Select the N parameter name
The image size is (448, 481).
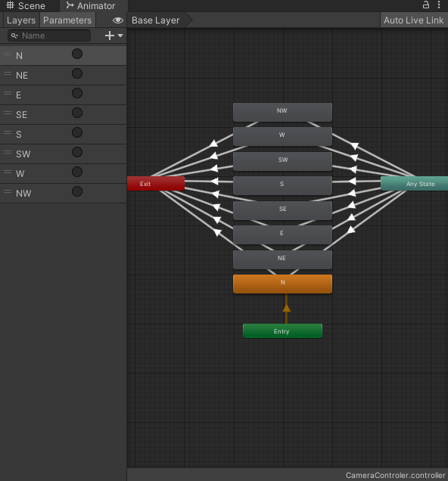point(20,56)
